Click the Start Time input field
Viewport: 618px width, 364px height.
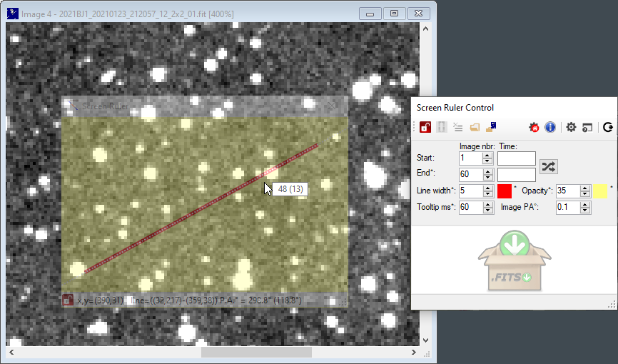(516, 158)
